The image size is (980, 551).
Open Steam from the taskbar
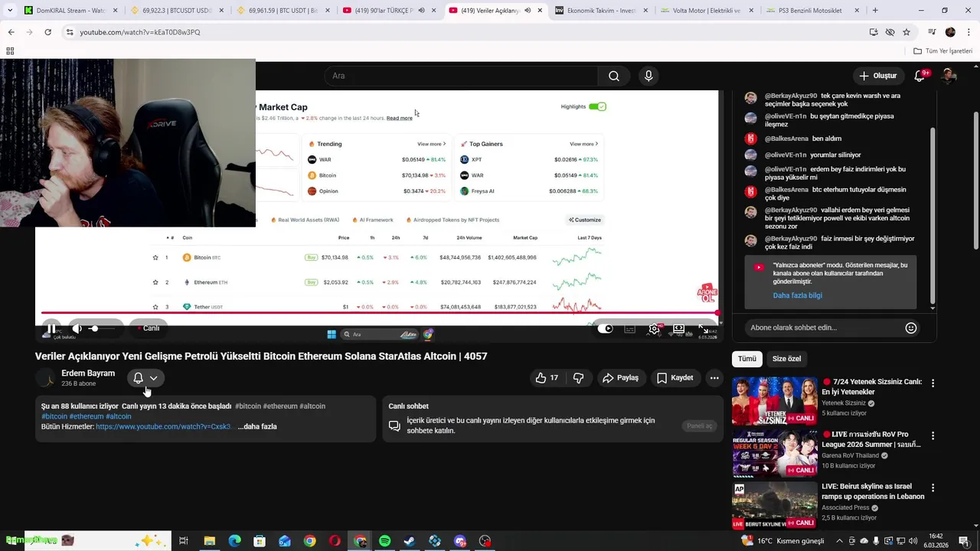pos(410,541)
